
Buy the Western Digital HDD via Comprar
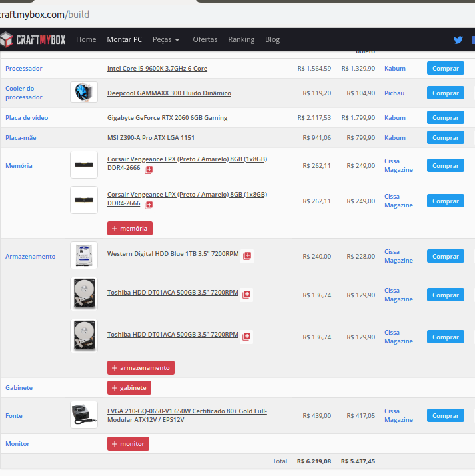coord(446,256)
